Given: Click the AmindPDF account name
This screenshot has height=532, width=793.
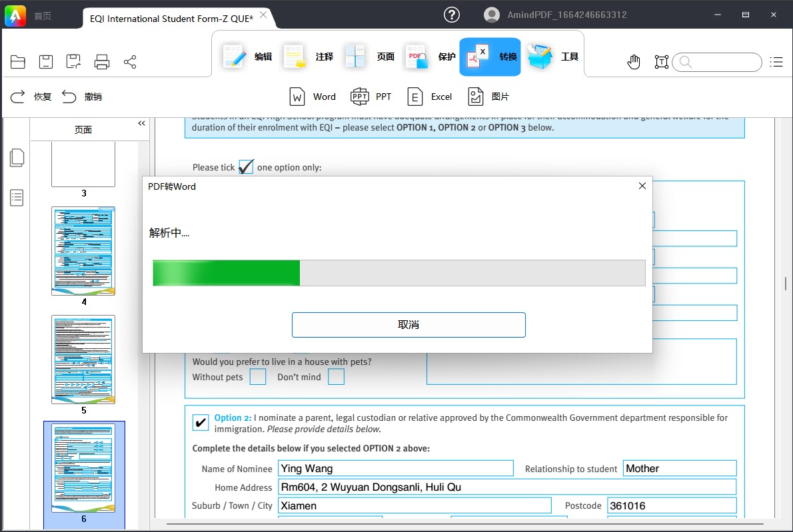Looking at the screenshot, I should click(567, 15).
